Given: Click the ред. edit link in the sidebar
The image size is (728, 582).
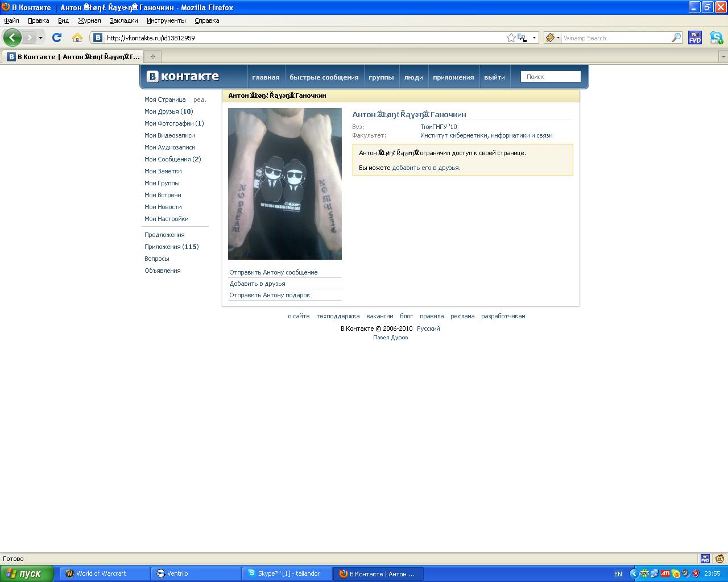Looking at the screenshot, I should [200, 99].
